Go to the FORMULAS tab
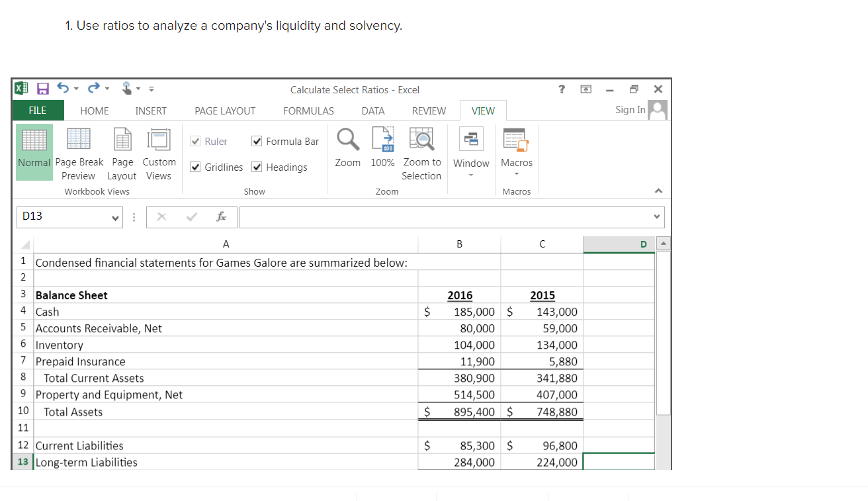Image resolution: width=868 pixels, height=501 pixels. (x=308, y=111)
